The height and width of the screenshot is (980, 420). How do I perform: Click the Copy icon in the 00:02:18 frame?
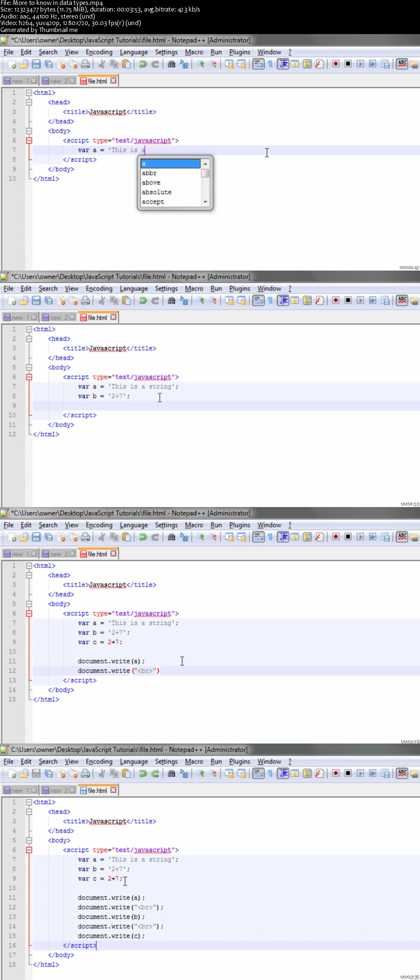(x=114, y=537)
